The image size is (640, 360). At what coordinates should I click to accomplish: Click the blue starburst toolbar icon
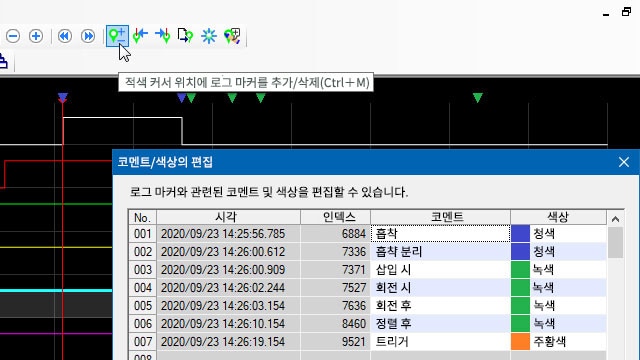pos(209,36)
